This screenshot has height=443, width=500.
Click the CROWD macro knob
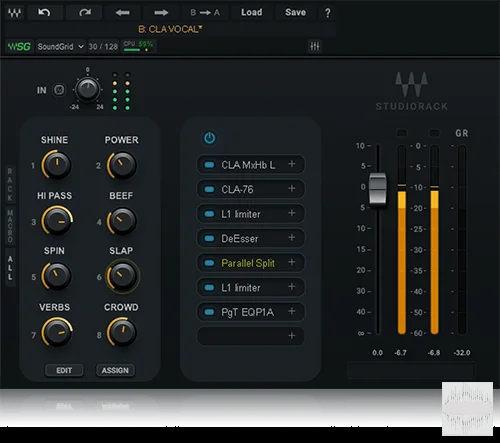coord(122,332)
